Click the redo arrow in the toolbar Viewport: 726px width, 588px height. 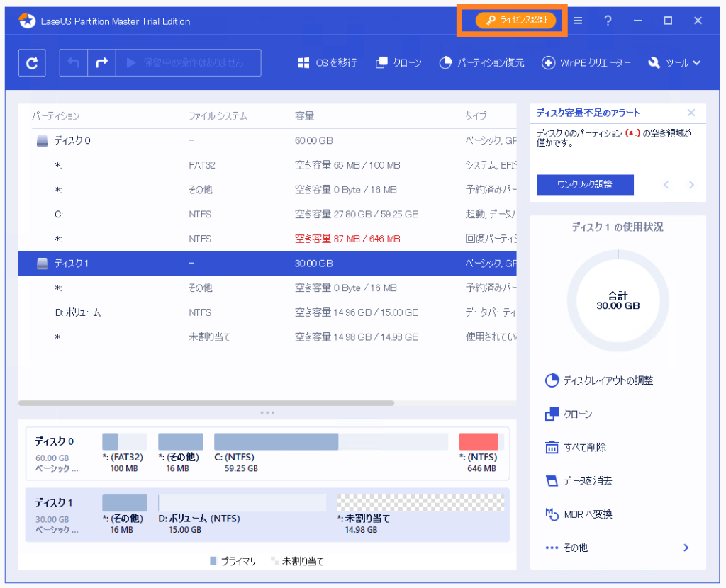pos(101,62)
